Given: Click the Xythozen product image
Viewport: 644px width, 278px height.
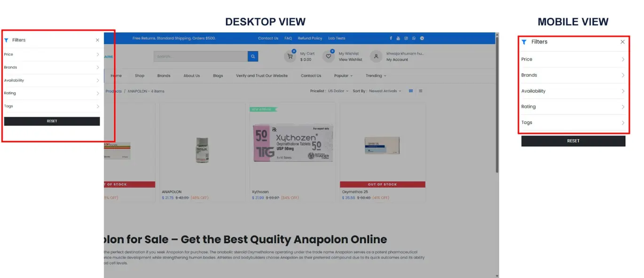Looking at the screenshot, I should (x=292, y=143).
